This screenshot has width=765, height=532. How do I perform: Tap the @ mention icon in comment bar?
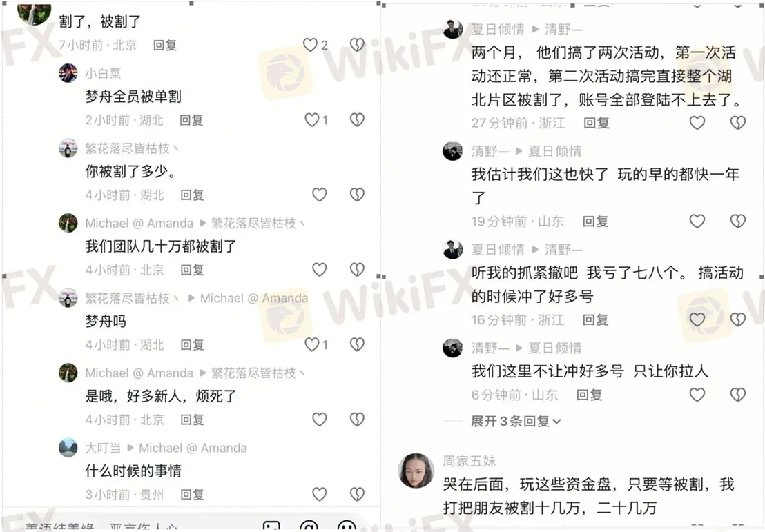coord(309,526)
